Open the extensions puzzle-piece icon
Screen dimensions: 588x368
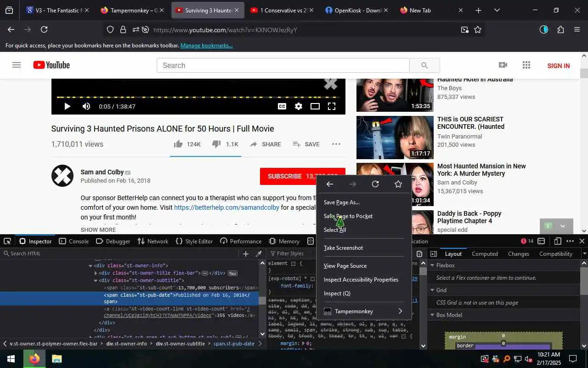tap(560, 29)
